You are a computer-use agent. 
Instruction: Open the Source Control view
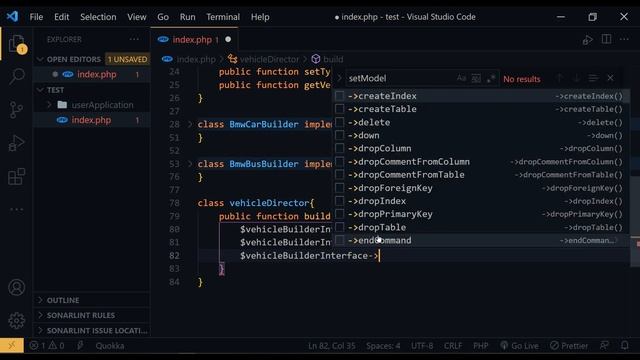point(17,109)
